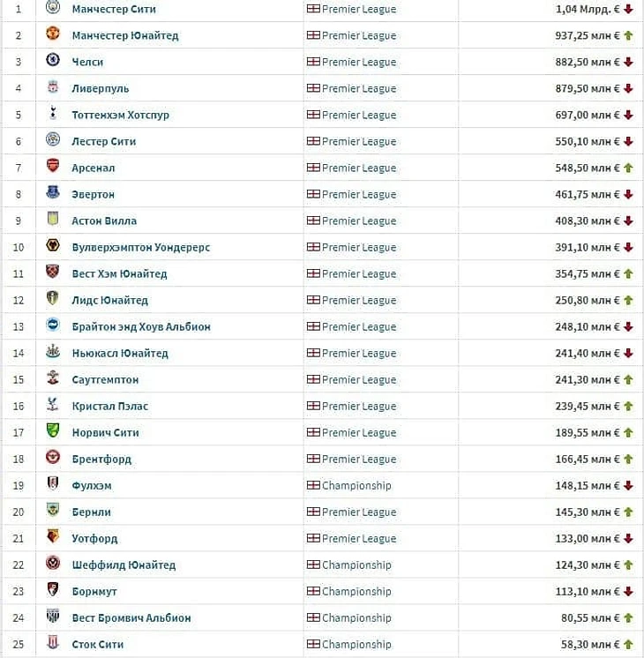Click the Brentford red crest icon

pos(53,457)
